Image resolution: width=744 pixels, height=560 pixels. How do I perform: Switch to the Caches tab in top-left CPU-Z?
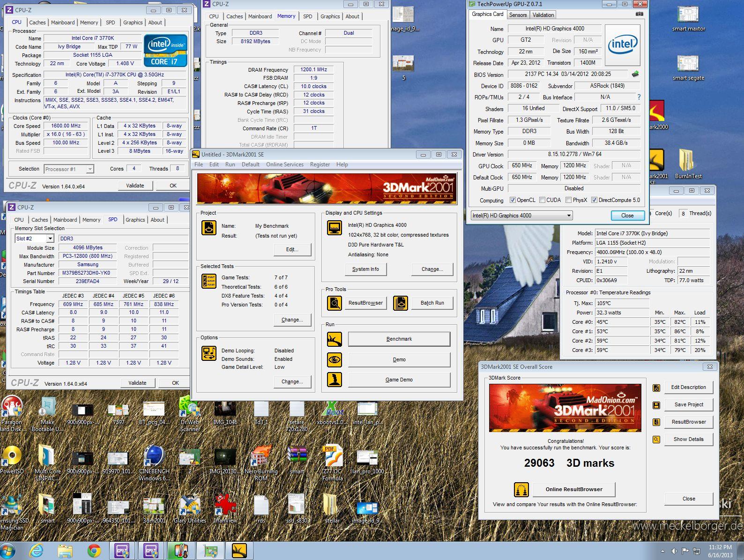(x=37, y=22)
